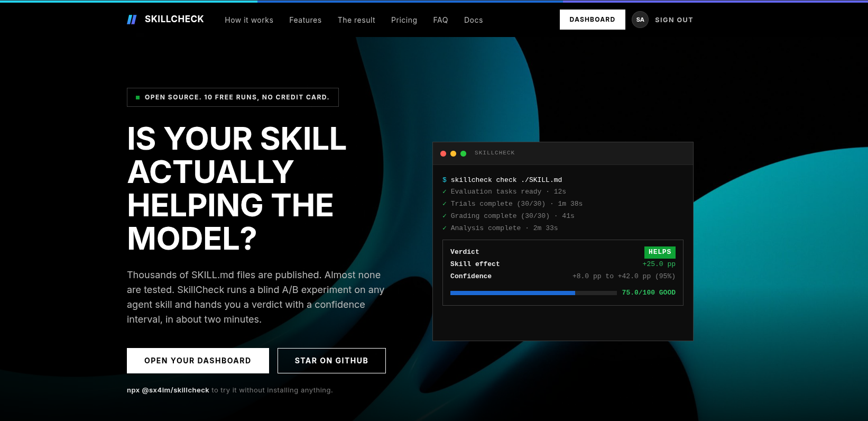
Task: Click the Grading complete (30/30) line
Action: pyautogui.click(x=508, y=216)
